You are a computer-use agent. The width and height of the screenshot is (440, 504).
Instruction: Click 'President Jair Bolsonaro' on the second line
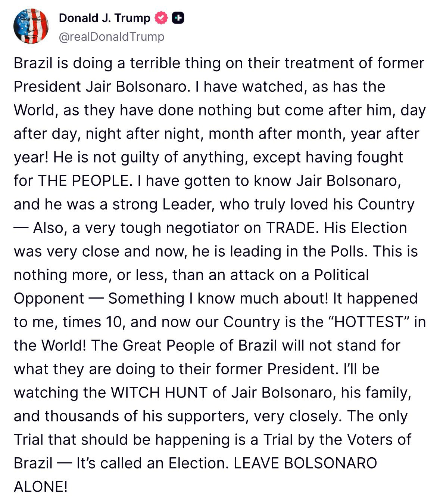100,87
